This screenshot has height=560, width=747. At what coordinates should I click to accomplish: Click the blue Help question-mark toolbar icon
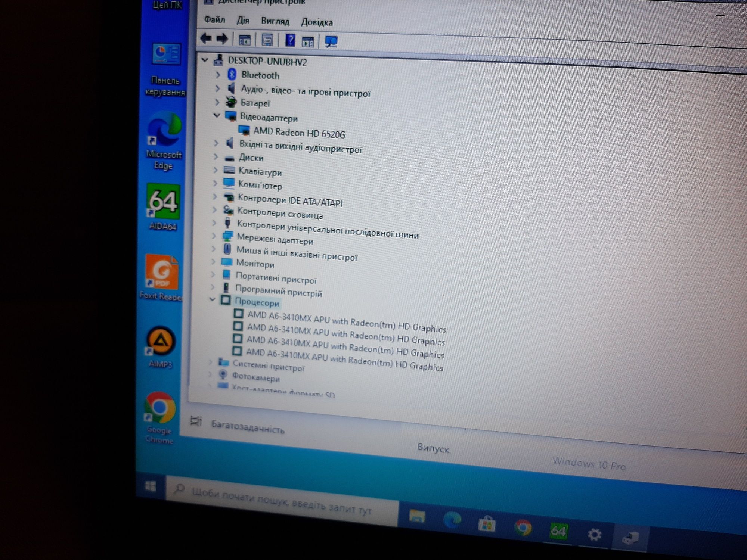(290, 40)
